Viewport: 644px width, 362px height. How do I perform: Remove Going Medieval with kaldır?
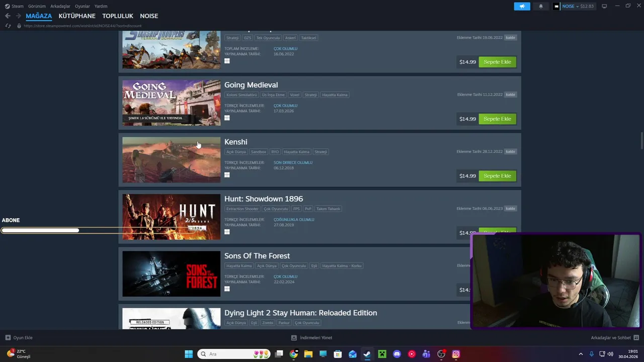click(510, 95)
